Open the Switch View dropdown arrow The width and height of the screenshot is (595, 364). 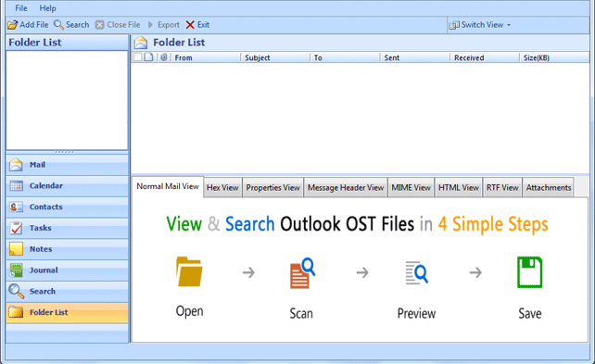(x=509, y=25)
